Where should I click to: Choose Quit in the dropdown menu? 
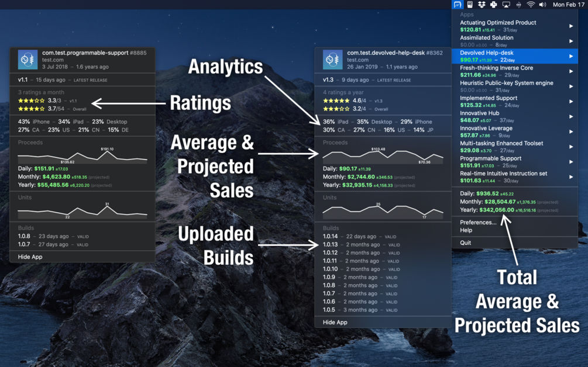465,243
